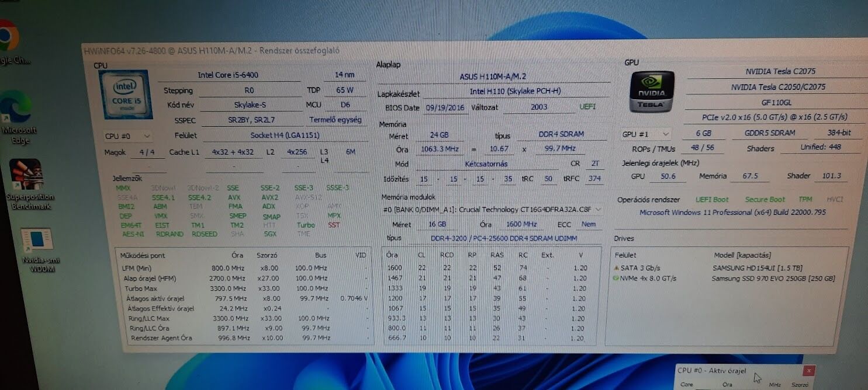Click the NVIDIA Tesla logo image
This screenshot has width=868, height=390.
(x=651, y=92)
